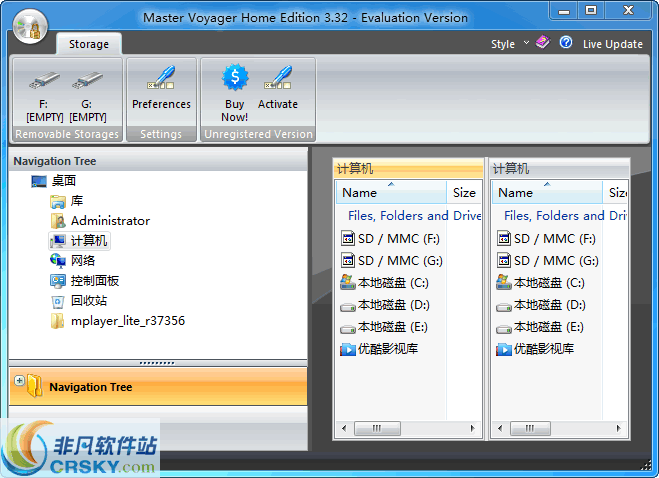Click the C: Windows drive icon in right pane
The width and height of the screenshot is (659, 478).
503,282
